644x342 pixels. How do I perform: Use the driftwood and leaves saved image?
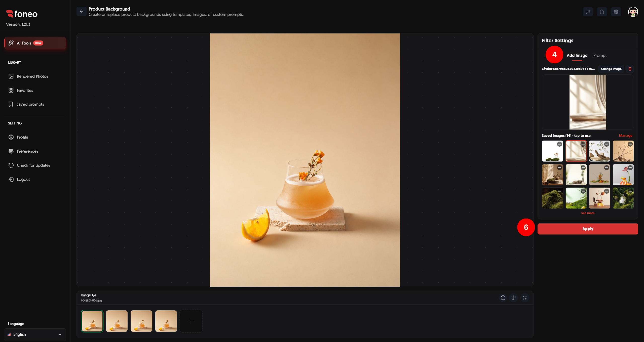click(599, 151)
